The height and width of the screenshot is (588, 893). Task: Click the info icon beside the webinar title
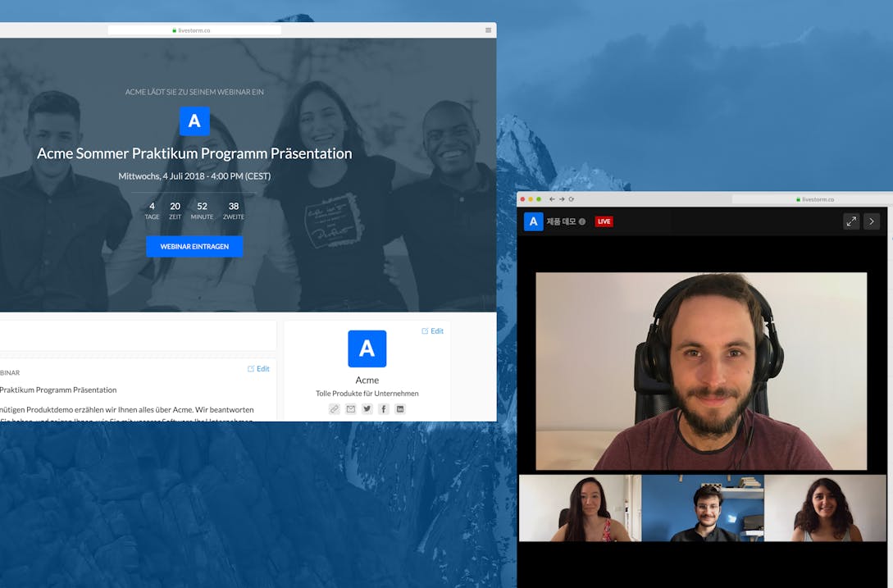[x=582, y=221]
